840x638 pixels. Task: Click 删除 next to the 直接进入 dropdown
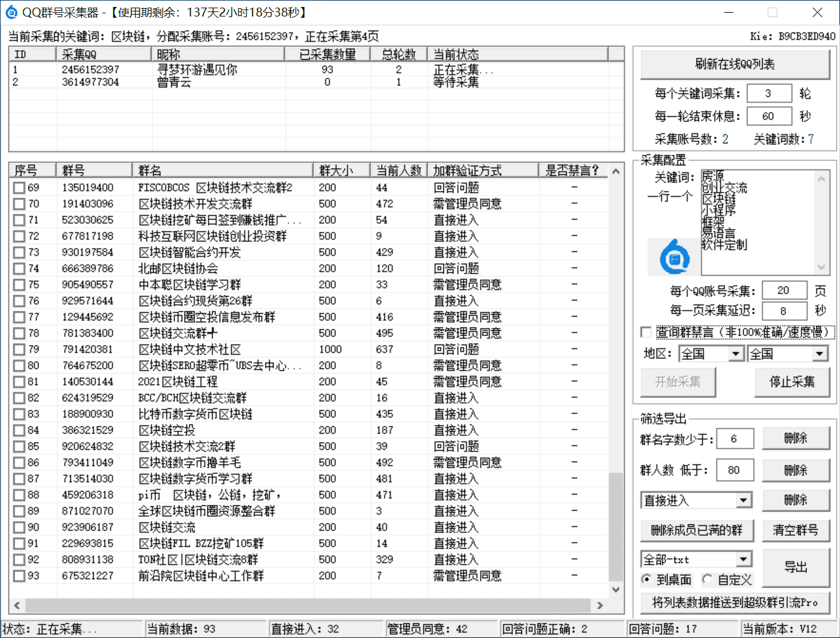pos(796,500)
